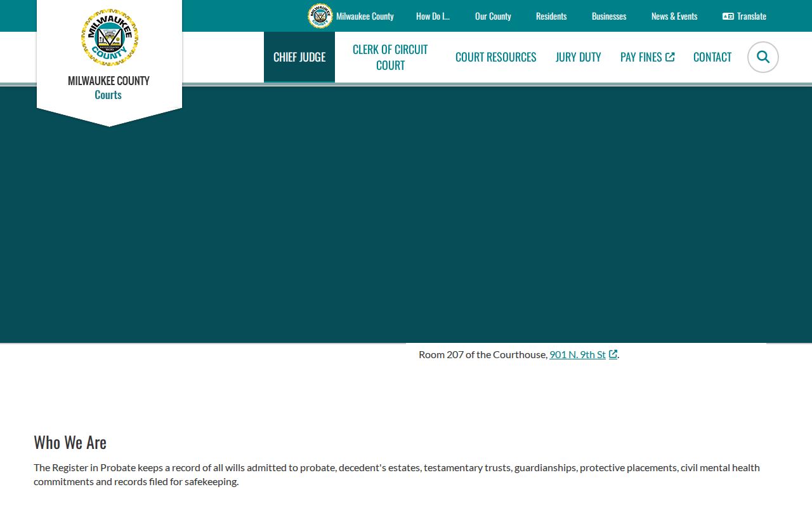Click the small Milwaukee County seal in top bar
Image resolution: width=812 pixels, height=508 pixels.
(x=320, y=16)
